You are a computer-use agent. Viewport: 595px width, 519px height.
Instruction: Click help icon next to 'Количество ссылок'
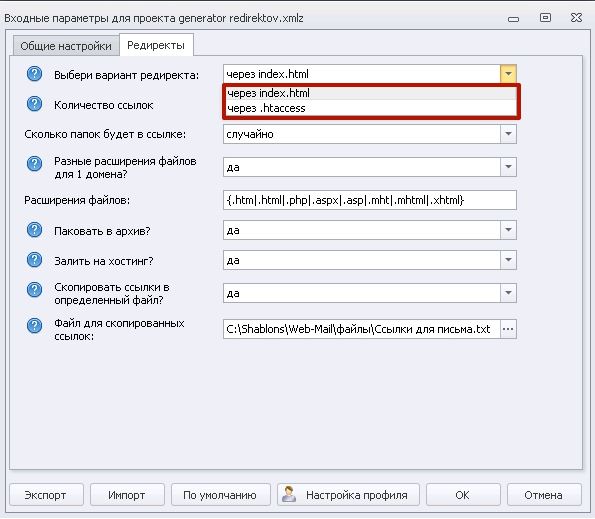pyautogui.click(x=35, y=104)
